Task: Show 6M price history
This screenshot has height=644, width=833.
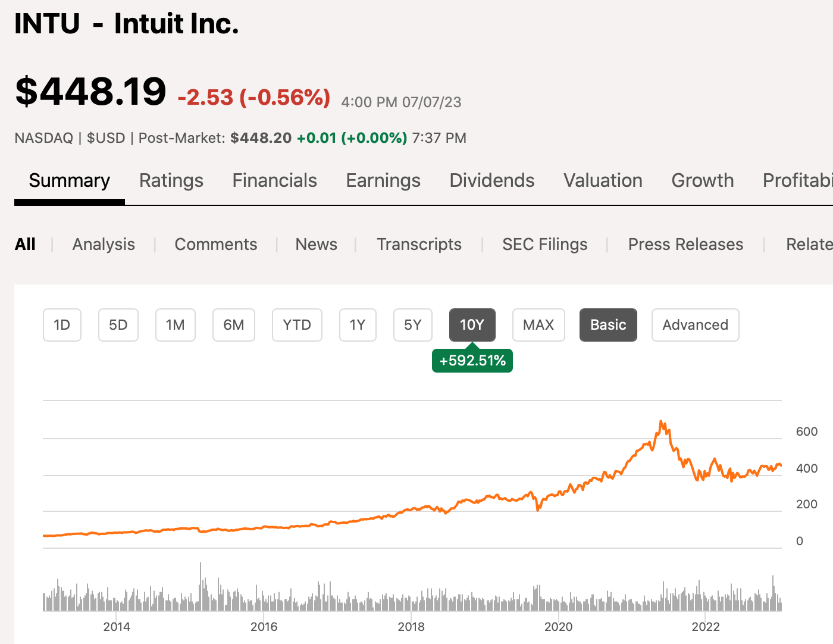Action: [x=233, y=325]
